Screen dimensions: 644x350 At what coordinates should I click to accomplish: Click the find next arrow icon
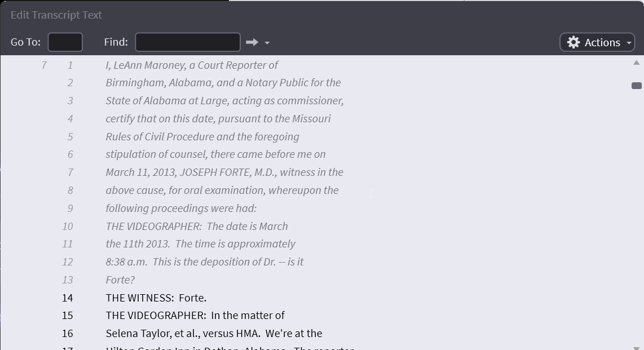[x=252, y=42]
